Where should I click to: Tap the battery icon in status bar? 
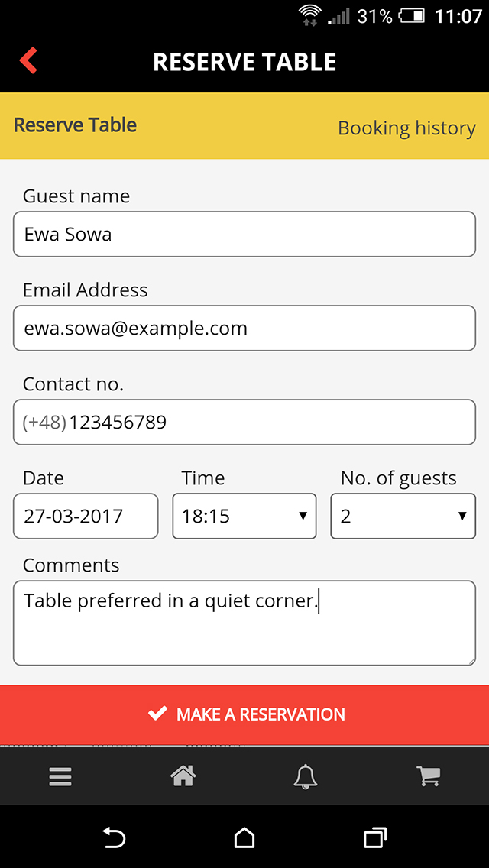[412, 16]
